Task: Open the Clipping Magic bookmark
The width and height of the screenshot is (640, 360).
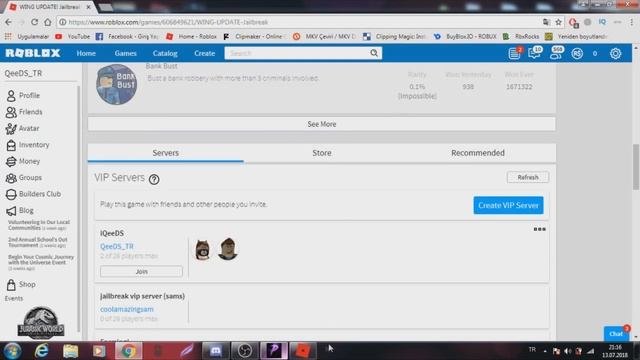Action: pos(395,37)
